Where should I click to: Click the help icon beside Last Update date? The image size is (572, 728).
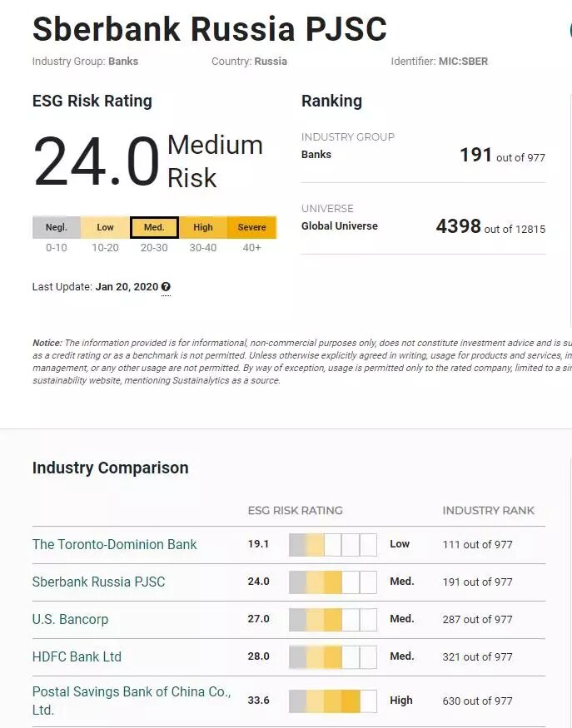[166, 287]
